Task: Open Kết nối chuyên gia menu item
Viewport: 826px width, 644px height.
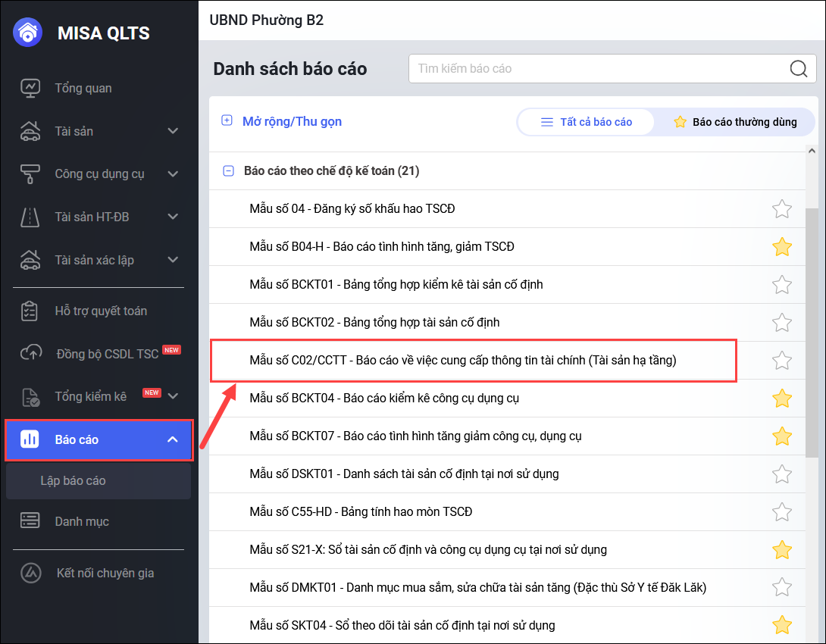Action: point(105,573)
